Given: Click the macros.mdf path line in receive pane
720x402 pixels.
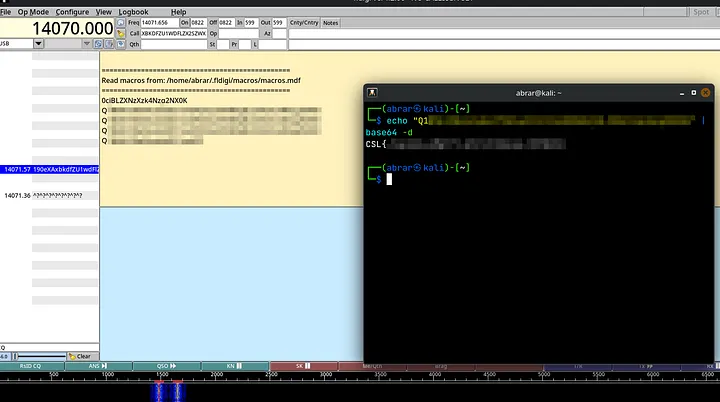Looking at the screenshot, I should (201, 80).
